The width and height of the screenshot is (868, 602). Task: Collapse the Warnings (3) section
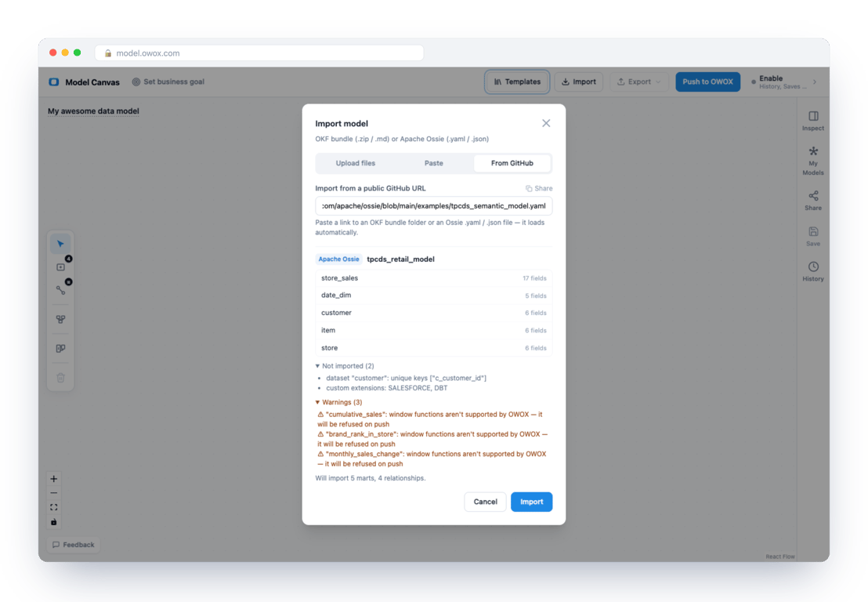tap(338, 402)
